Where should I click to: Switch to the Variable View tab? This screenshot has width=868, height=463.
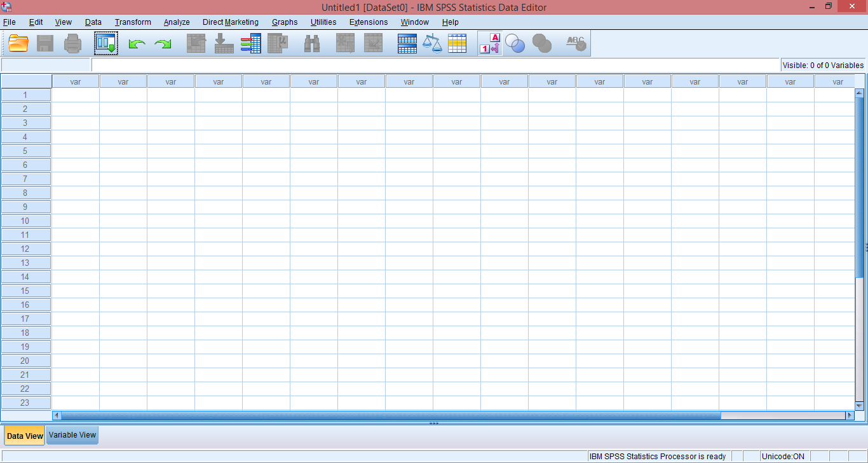[72, 435]
